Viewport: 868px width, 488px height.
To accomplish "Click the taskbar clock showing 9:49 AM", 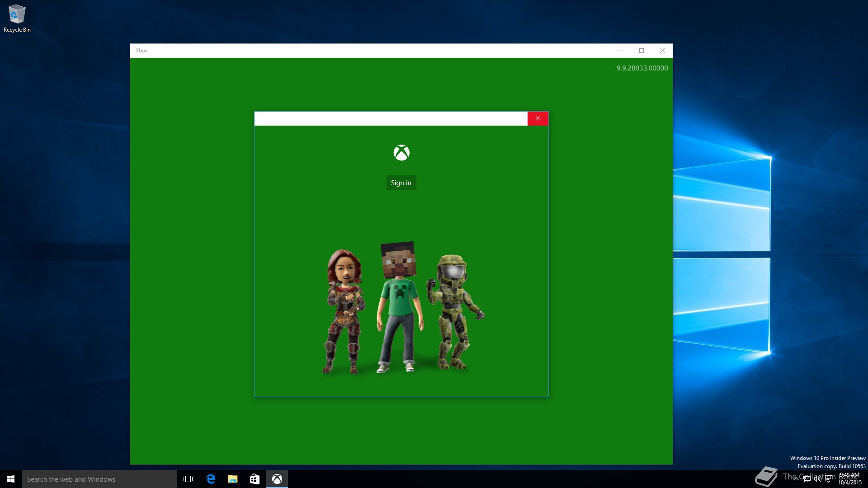I will coord(850,479).
